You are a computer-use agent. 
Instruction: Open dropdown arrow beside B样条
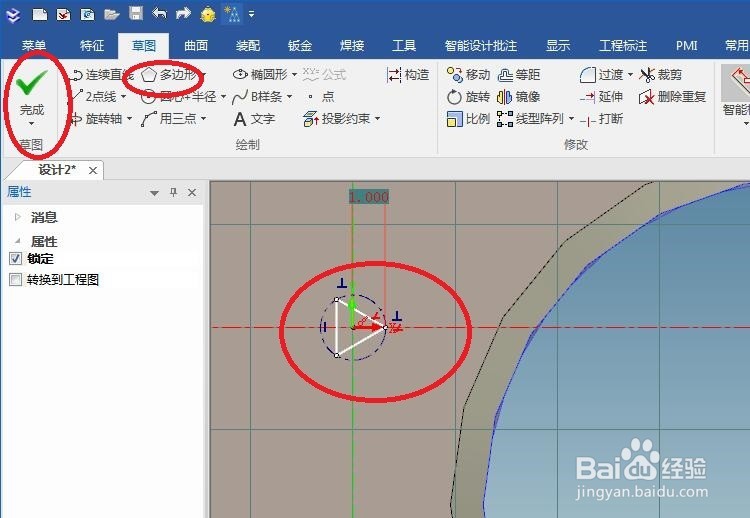(x=289, y=97)
